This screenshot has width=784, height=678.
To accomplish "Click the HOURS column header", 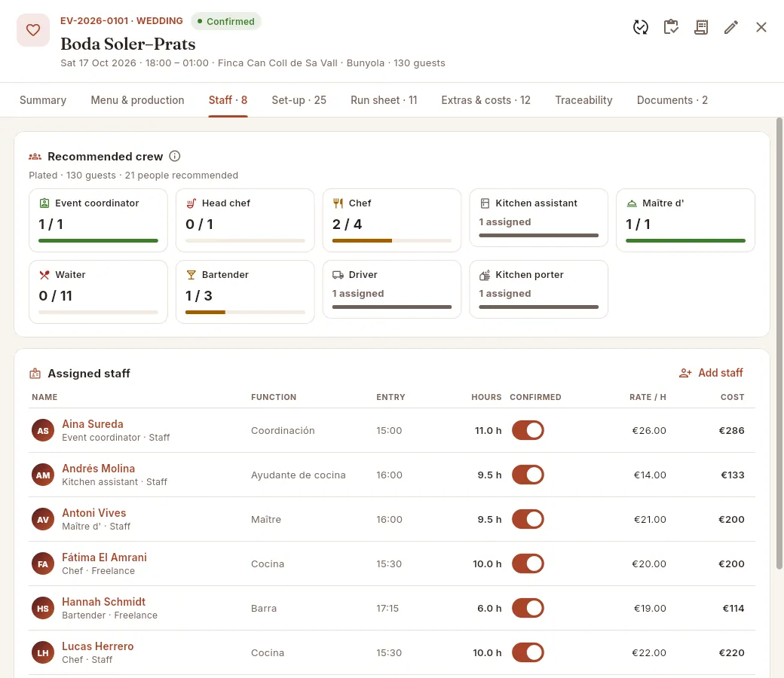I will tap(486, 397).
